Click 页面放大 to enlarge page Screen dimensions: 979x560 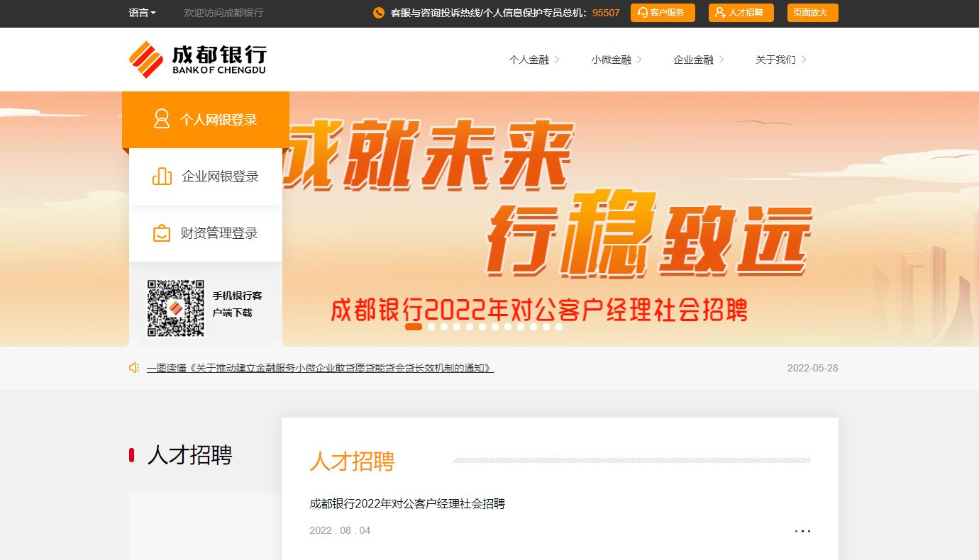[812, 13]
